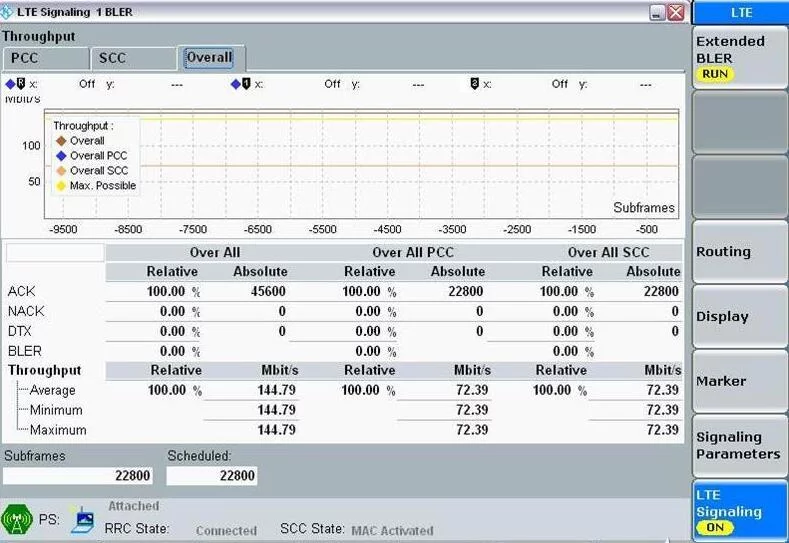Click the Attached PS status text
The image size is (789, 543).
pos(134,506)
